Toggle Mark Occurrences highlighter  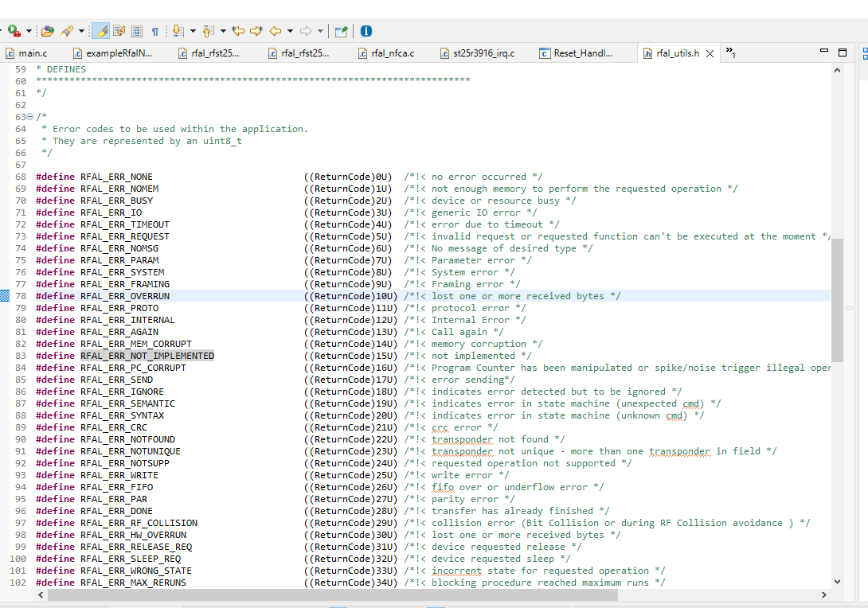[100, 31]
